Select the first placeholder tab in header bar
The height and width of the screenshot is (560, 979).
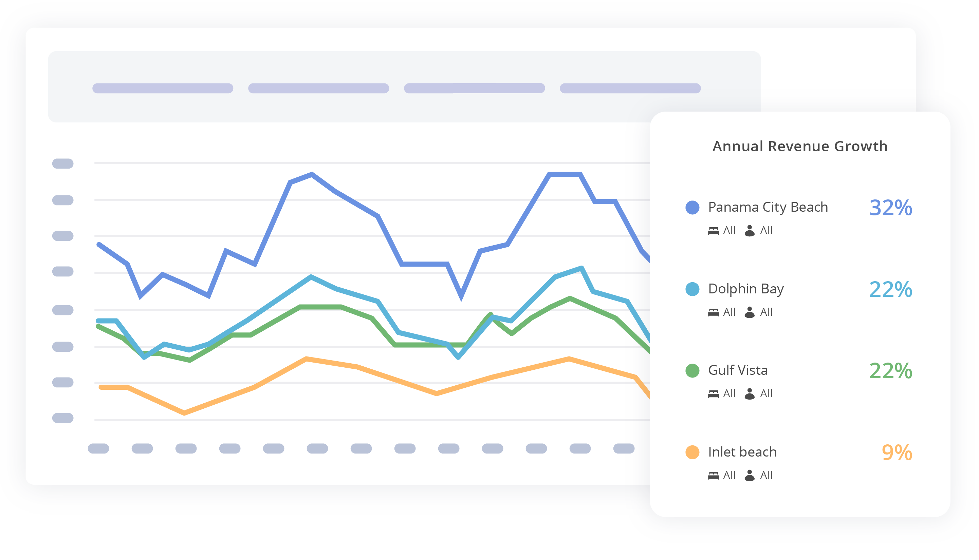coord(163,89)
